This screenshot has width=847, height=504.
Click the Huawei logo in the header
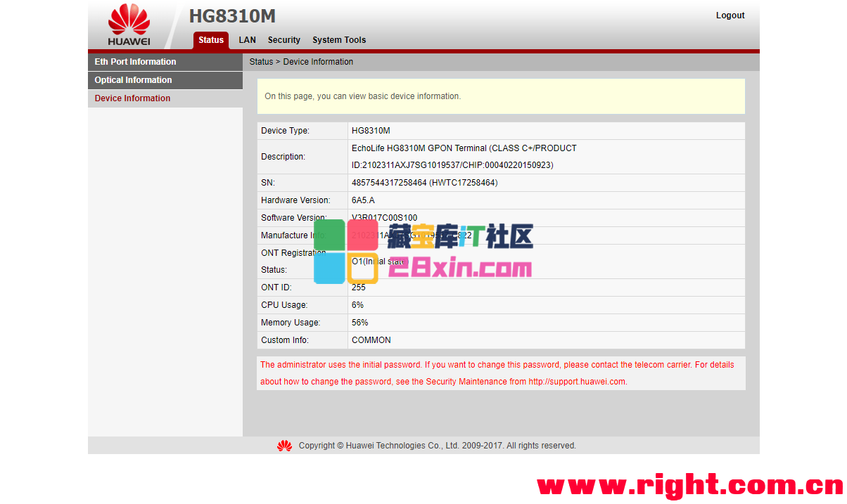(x=129, y=25)
